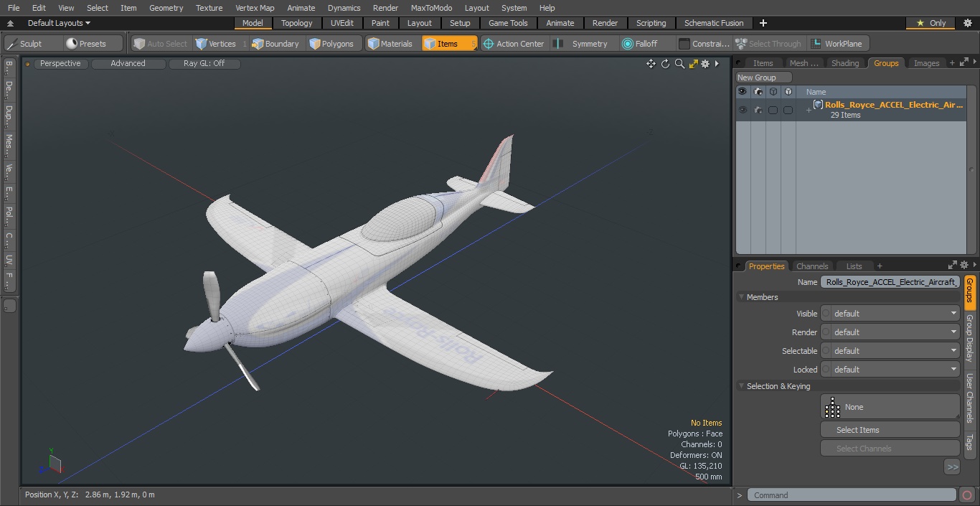The width and height of the screenshot is (980, 506).
Task: Toggle render camera of Rolls_Royce group
Action: tap(758, 110)
